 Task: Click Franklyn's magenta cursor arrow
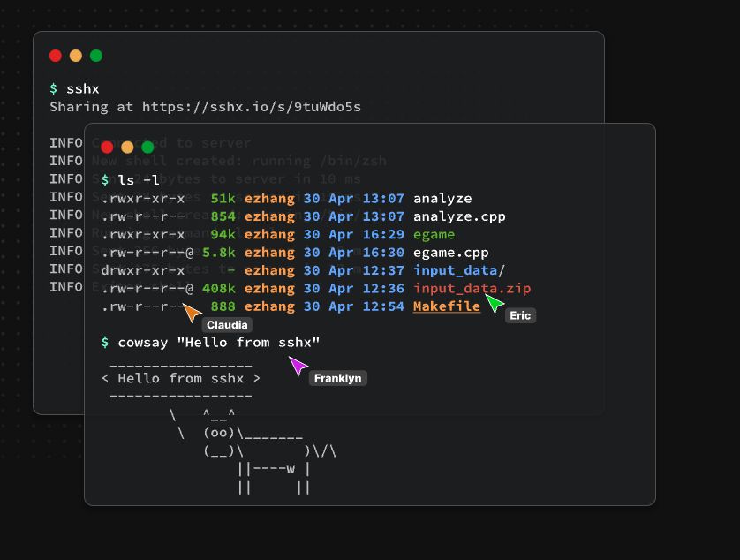coord(298,366)
